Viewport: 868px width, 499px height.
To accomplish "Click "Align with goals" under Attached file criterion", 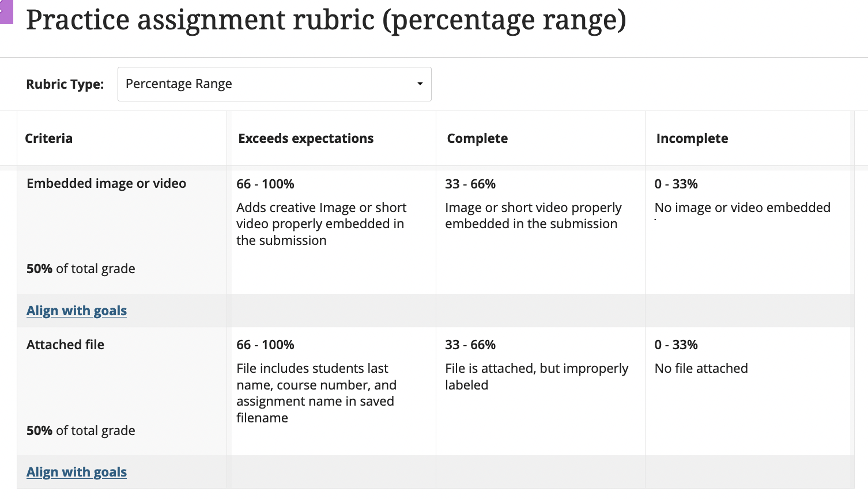I will click(x=76, y=471).
